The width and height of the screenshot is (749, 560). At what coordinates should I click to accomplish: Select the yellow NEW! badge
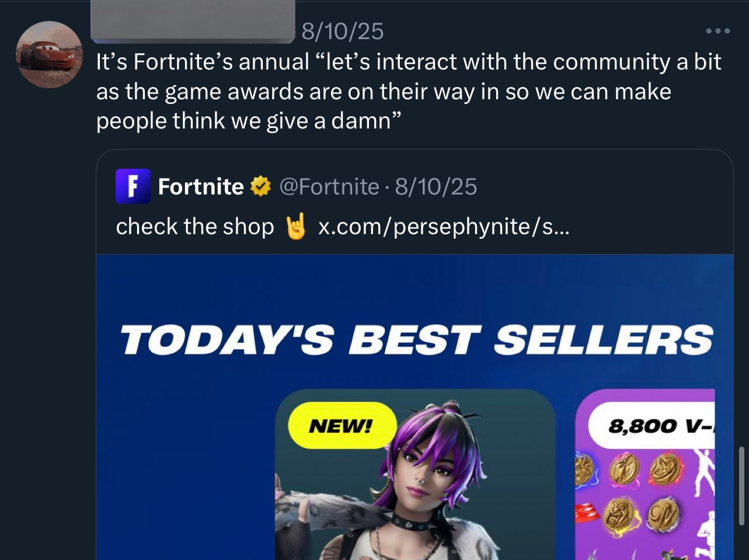pos(342,425)
